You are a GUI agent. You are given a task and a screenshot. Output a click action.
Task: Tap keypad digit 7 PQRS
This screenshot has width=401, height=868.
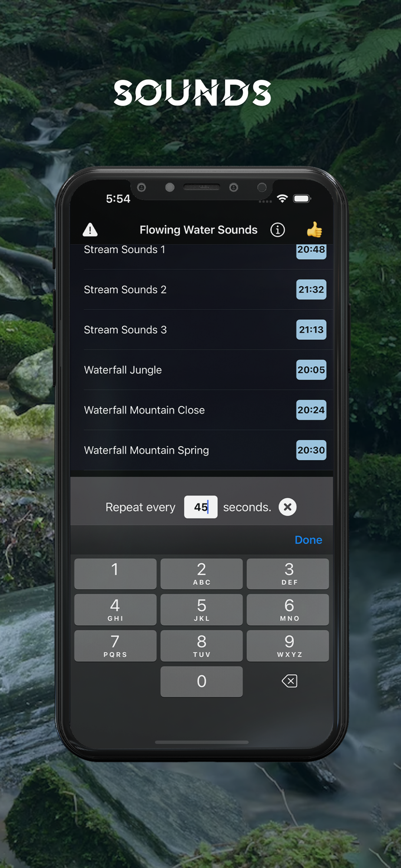point(115,646)
